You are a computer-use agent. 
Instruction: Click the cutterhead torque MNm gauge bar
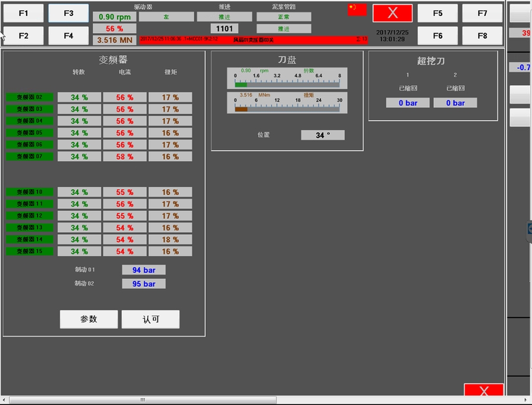287,109
